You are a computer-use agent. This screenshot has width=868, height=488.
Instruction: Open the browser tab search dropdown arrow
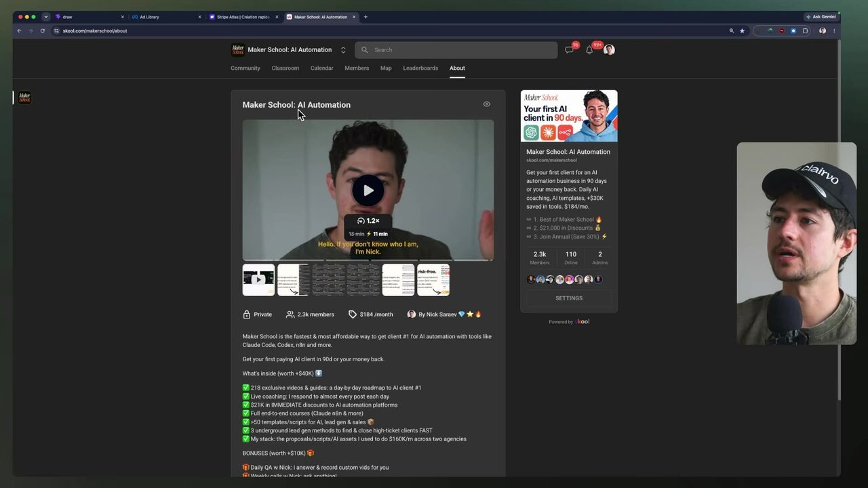tap(46, 17)
